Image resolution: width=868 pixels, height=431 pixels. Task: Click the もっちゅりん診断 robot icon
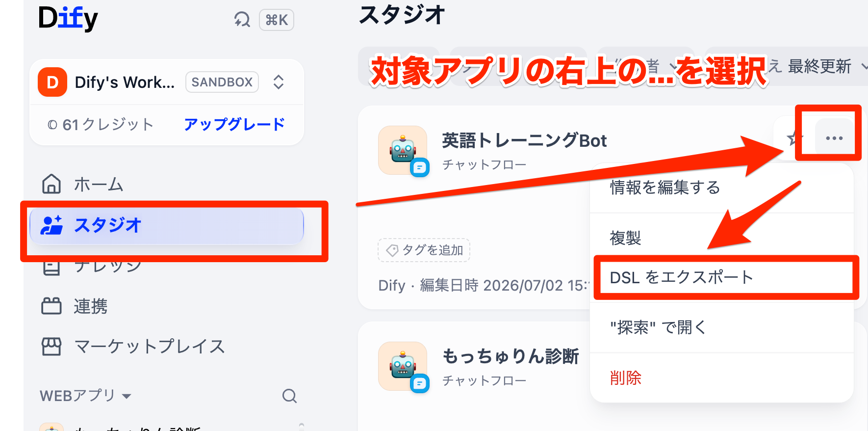point(403,366)
